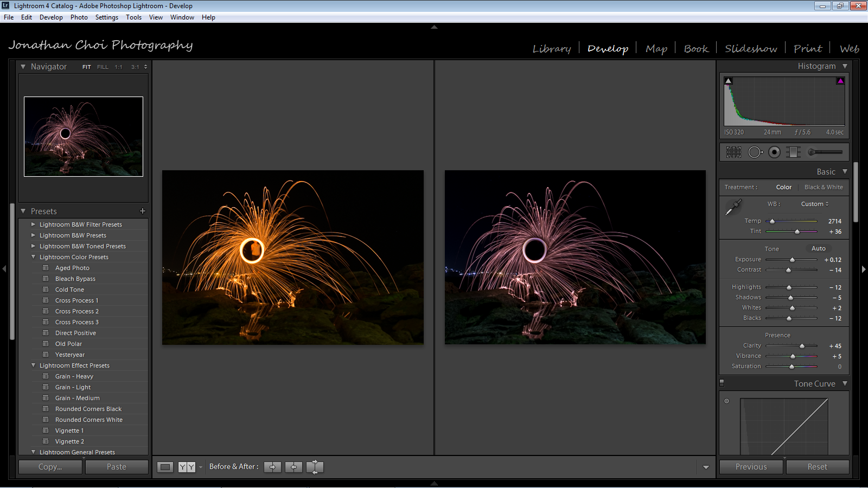Click the Tone Curve targeted adjustment tool
The height and width of the screenshot is (488, 868).
click(727, 401)
